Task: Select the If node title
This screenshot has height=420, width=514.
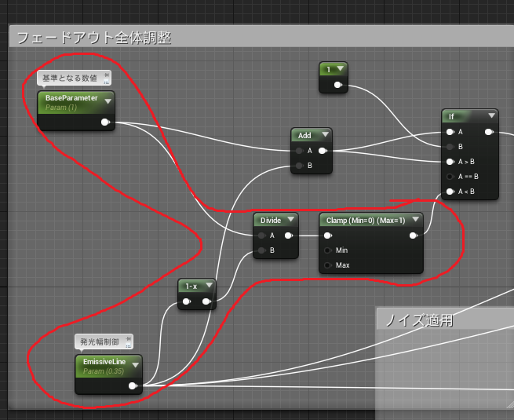Action: (451, 116)
